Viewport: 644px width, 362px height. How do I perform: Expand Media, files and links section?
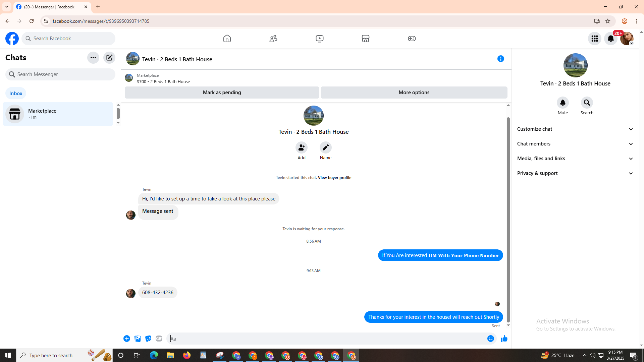[x=575, y=159]
